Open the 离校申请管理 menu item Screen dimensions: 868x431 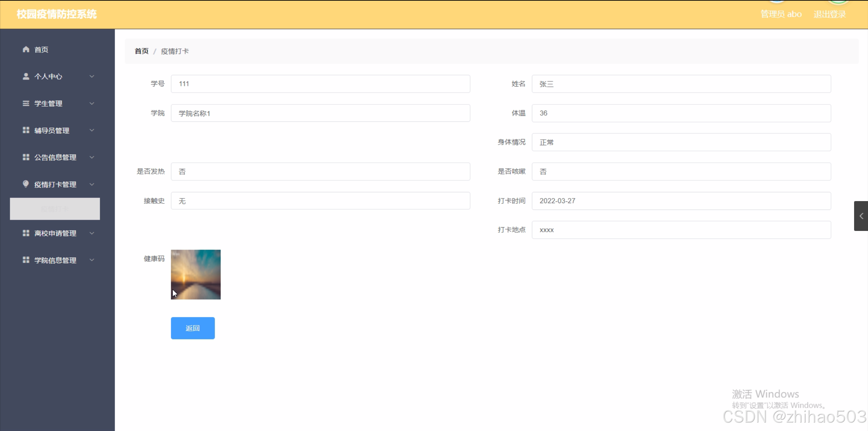pos(55,233)
